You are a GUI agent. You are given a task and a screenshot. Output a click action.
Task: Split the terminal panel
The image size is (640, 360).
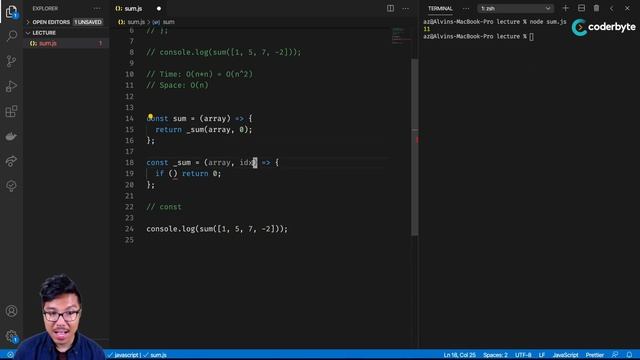581,8
